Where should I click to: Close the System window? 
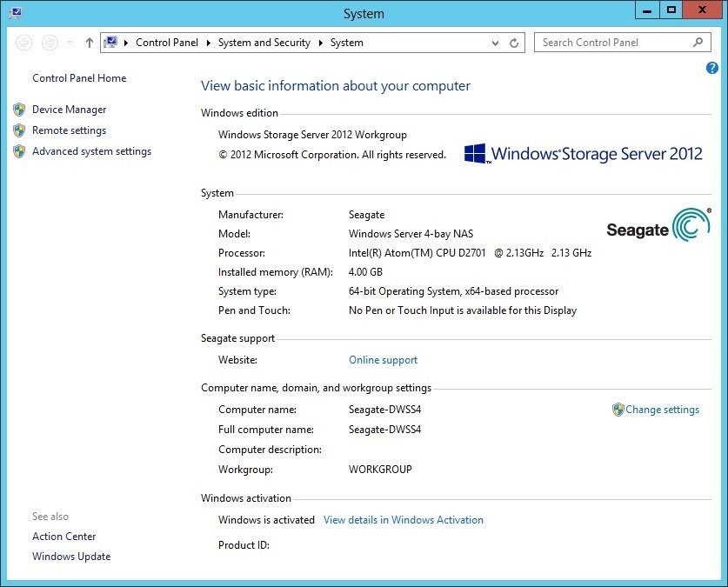702,10
